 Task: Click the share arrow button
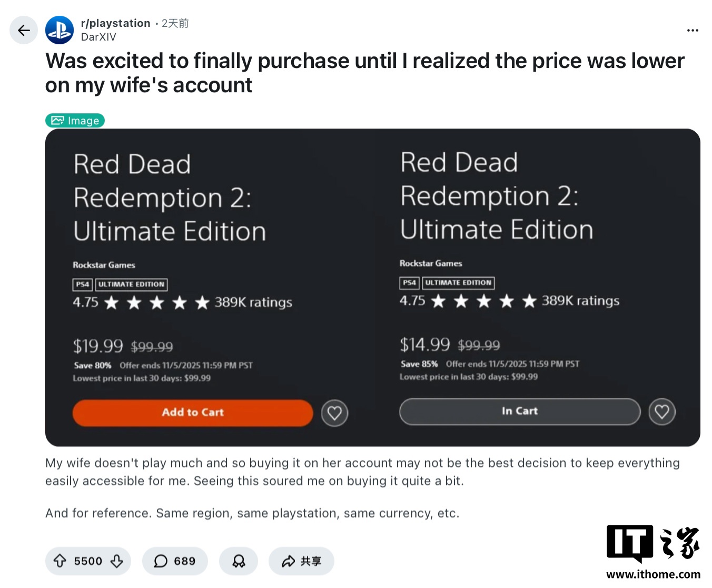[x=301, y=561]
